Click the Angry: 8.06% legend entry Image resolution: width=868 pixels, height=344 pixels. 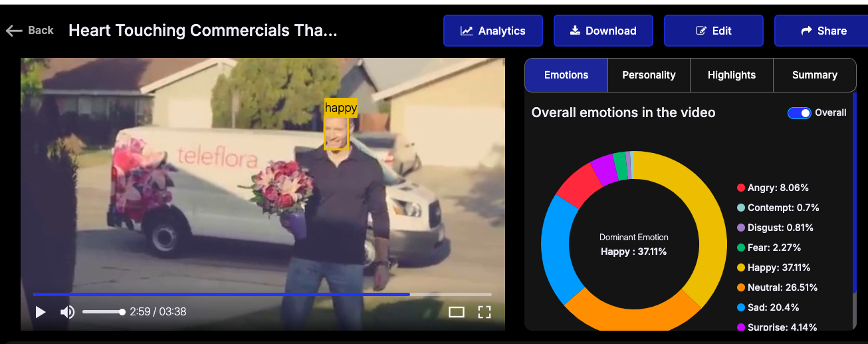pyautogui.click(x=773, y=188)
